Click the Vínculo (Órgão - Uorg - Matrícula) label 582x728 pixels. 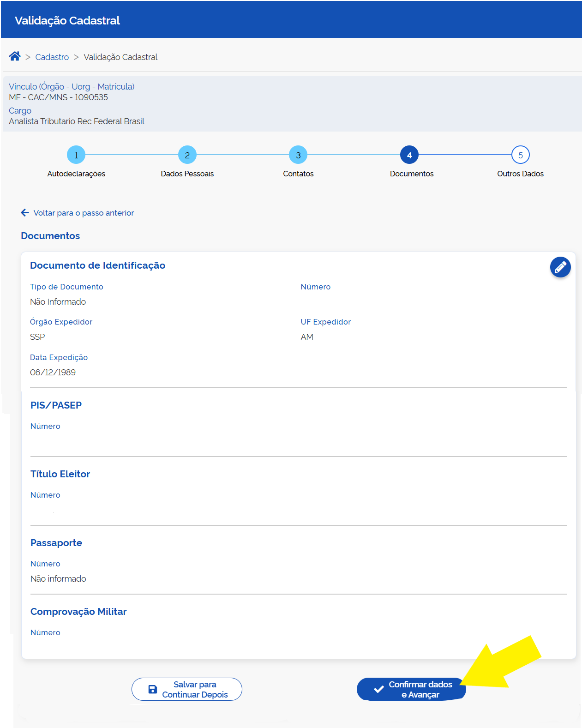[x=72, y=87]
